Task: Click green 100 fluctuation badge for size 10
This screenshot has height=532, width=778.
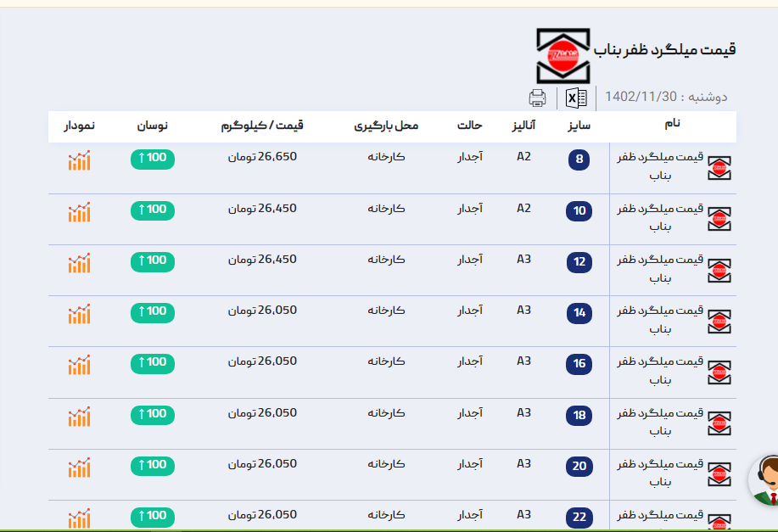Action: pos(153,210)
